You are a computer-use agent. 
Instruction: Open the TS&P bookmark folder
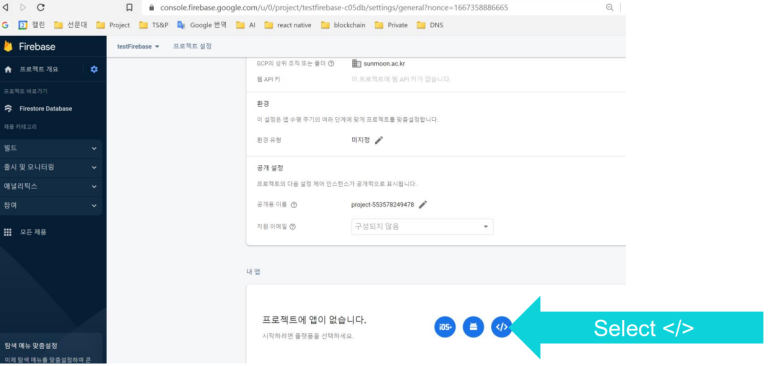pyautogui.click(x=153, y=25)
